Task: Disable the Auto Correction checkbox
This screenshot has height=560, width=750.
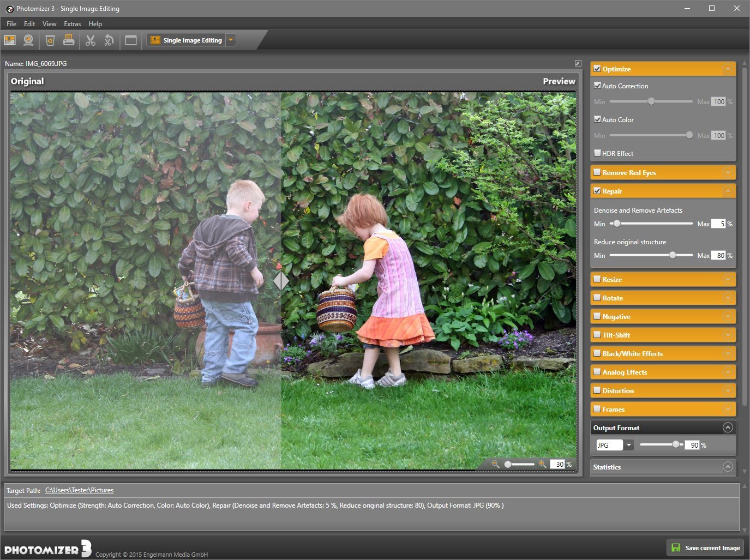Action: tap(597, 86)
